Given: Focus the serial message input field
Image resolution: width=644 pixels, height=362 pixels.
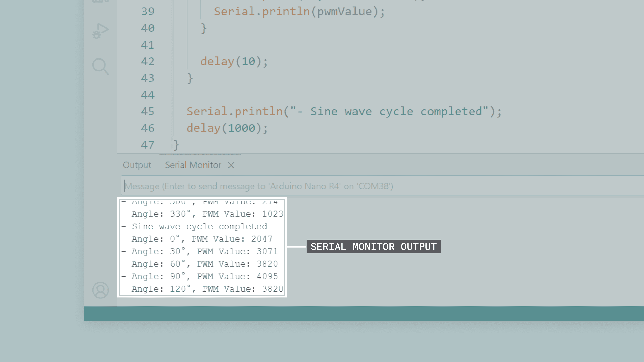Looking at the screenshot, I should click(375, 186).
